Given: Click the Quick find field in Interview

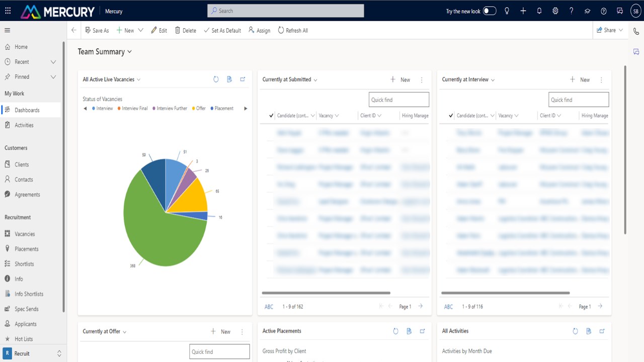Looking at the screenshot, I should 579,100.
